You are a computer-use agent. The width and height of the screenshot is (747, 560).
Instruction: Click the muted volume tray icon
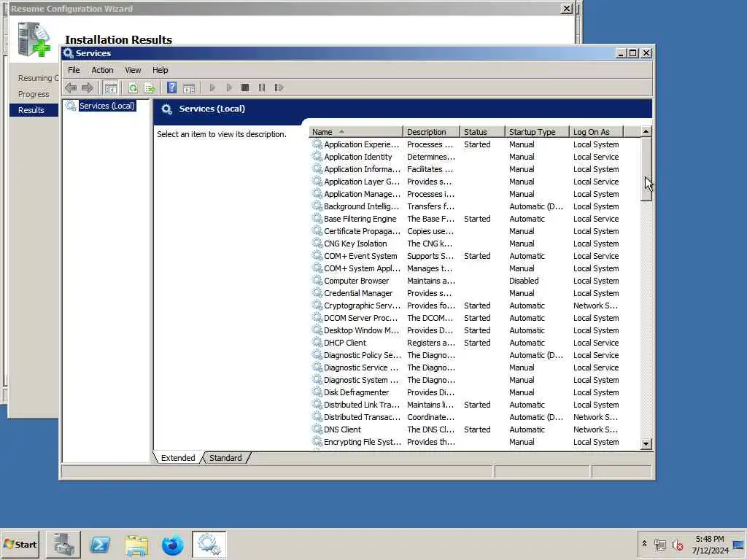pos(677,545)
